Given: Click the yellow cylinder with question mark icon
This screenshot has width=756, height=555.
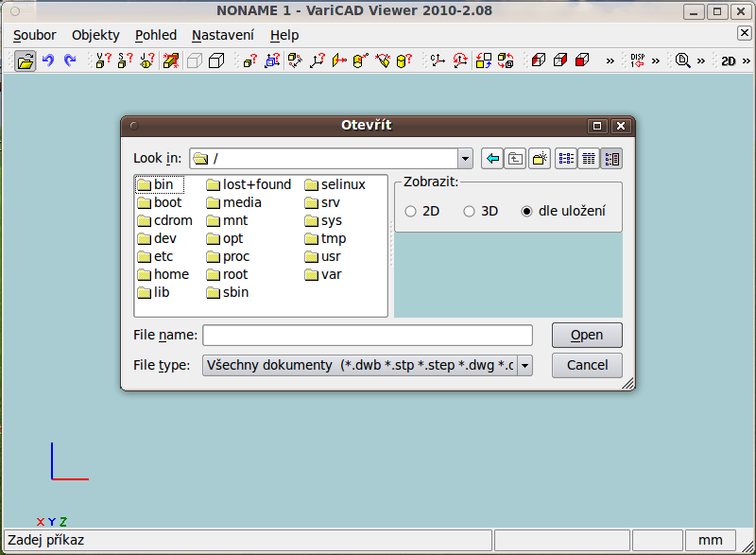Looking at the screenshot, I should (404, 61).
